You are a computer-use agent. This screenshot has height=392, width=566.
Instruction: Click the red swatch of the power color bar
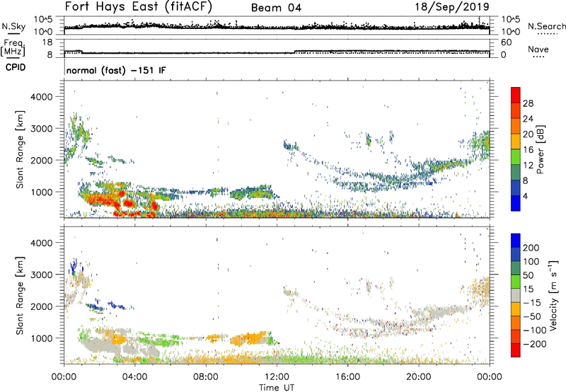[516, 95]
